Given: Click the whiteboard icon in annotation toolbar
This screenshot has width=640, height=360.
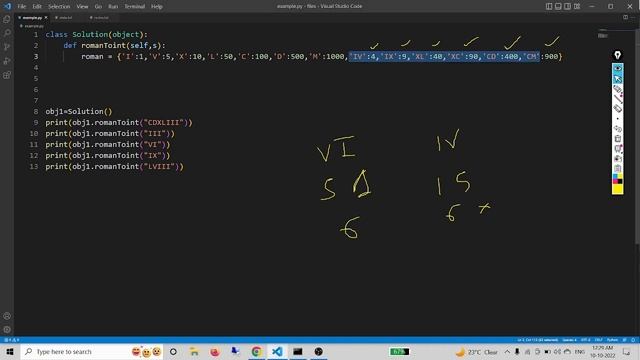Looking at the screenshot, I should tap(618, 149).
